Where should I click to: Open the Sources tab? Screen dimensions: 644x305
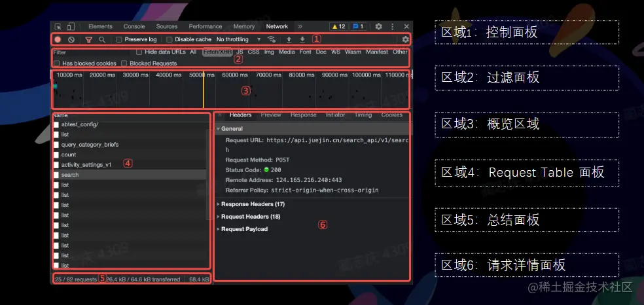167,27
